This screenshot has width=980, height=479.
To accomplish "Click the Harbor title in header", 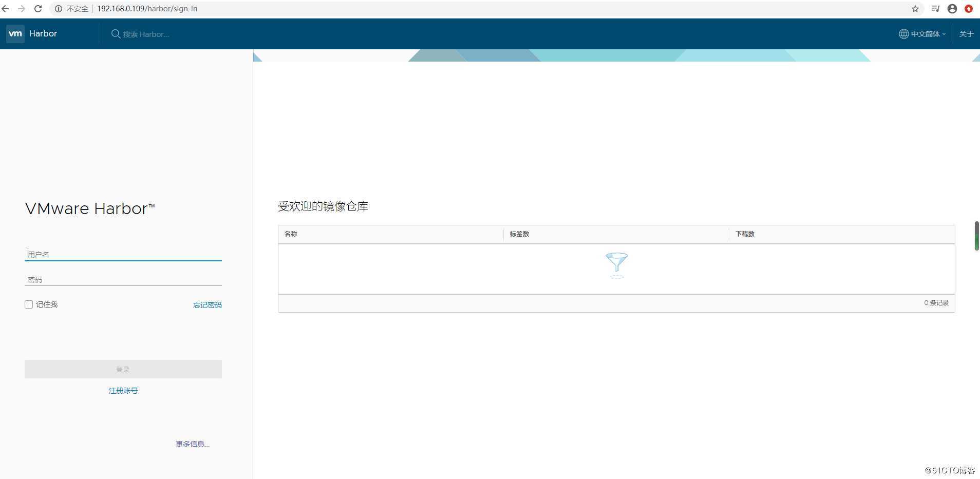I will click(43, 34).
